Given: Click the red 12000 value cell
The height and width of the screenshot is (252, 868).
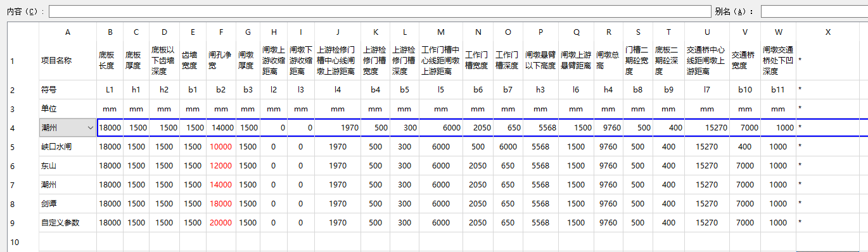Looking at the screenshot, I should [x=220, y=166].
